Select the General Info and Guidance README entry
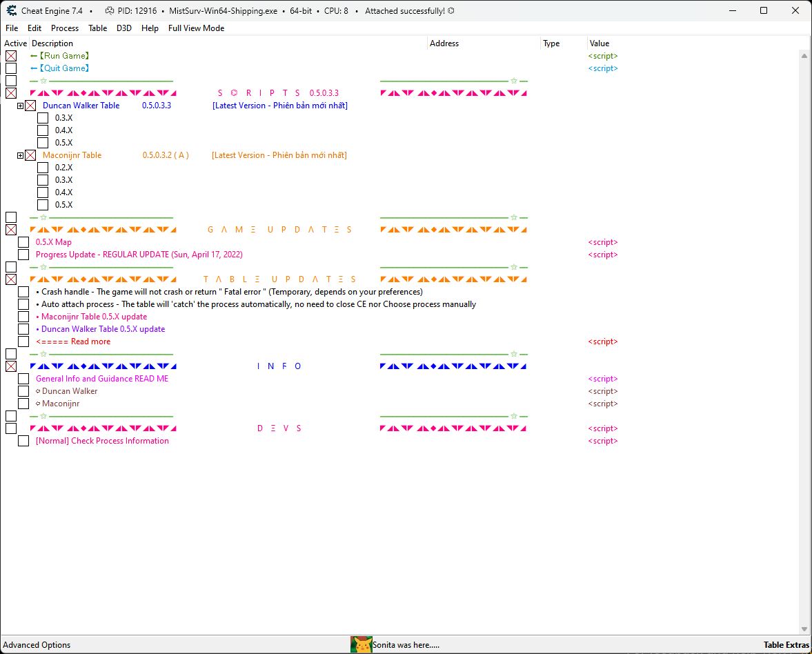Image resolution: width=812 pixels, height=654 pixels. [x=102, y=379]
